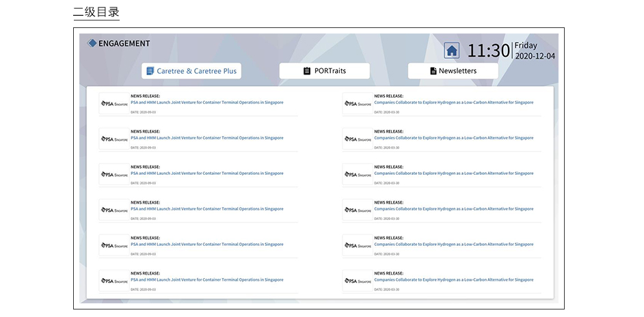Switch to the PORTraits tab
The image size is (644, 317).
[324, 71]
